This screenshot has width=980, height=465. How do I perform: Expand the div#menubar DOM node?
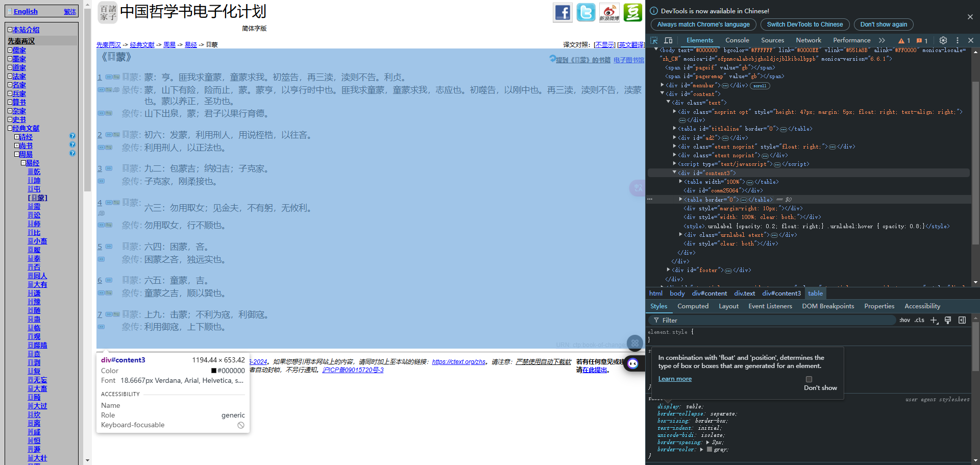coord(662,85)
